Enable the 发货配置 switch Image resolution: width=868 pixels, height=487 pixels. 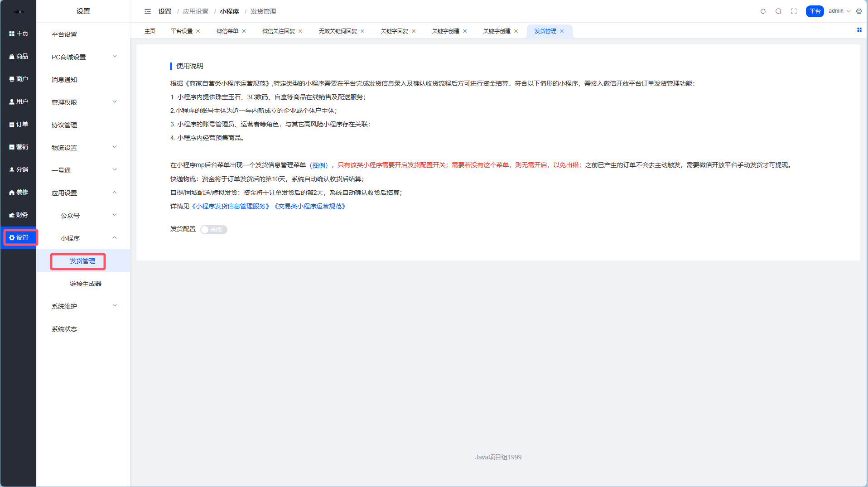[214, 230]
